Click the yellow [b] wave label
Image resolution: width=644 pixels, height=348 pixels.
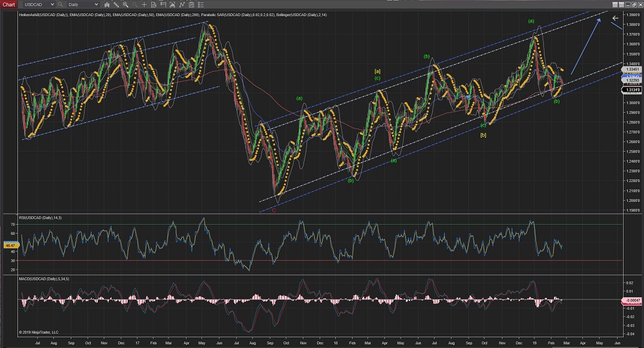pyautogui.click(x=483, y=135)
